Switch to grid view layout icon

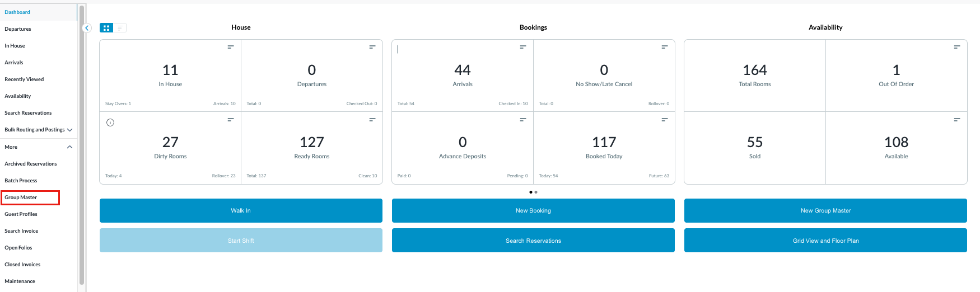click(x=106, y=28)
